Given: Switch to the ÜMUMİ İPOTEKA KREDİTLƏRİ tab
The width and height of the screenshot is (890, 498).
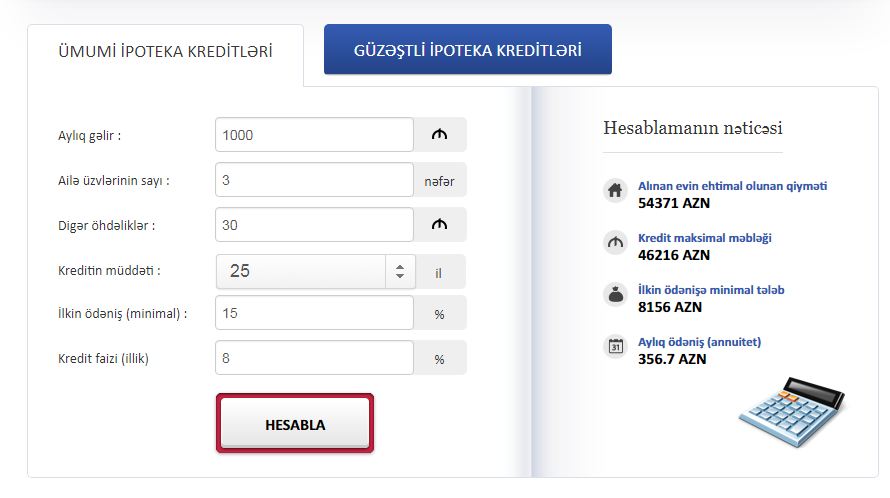Looking at the screenshot, I should [165, 52].
